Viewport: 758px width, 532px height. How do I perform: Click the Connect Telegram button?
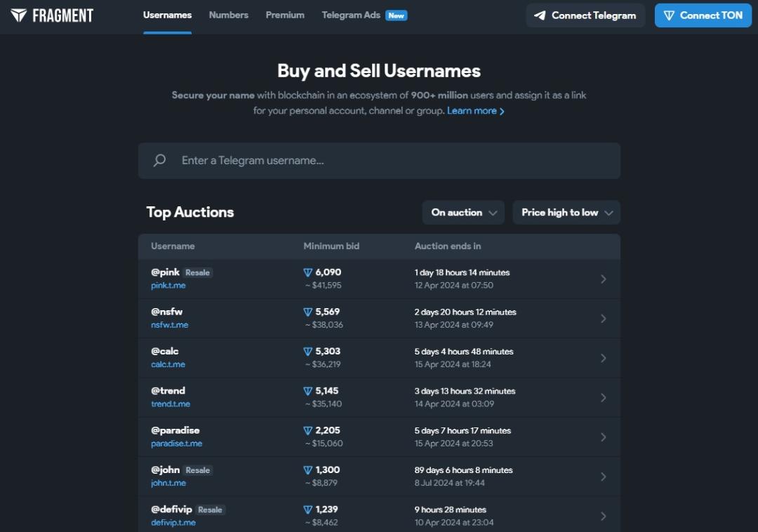pos(585,15)
